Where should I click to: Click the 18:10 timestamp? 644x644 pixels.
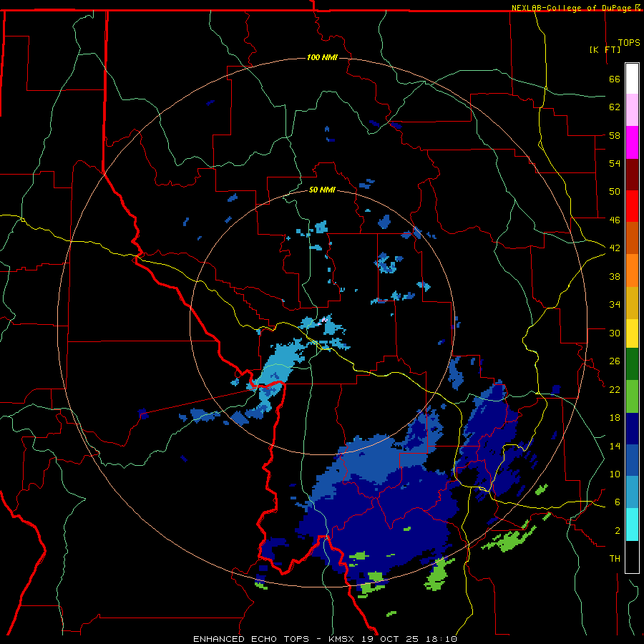pyautogui.click(x=441, y=639)
